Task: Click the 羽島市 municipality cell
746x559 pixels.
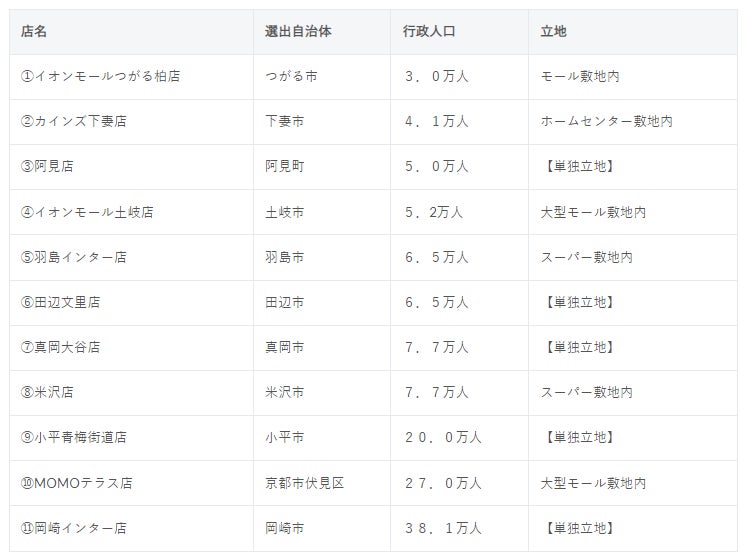Action: tap(322, 257)
